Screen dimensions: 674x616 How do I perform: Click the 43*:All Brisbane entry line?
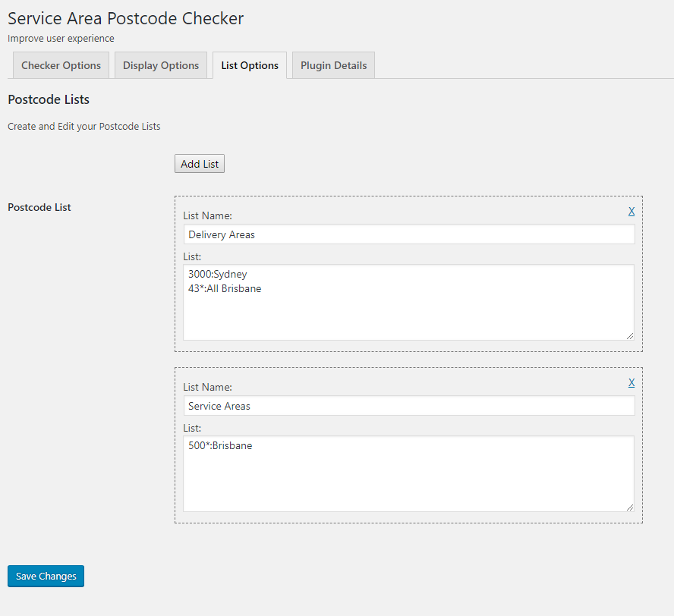point(225,288)
